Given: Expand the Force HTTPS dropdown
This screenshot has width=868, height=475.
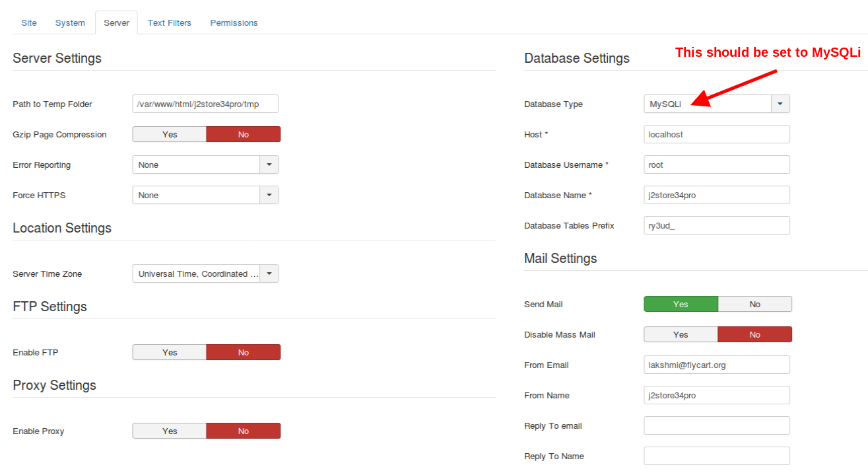Looking at the screenshot, I should pyautogui.click(x=269, y=194).
